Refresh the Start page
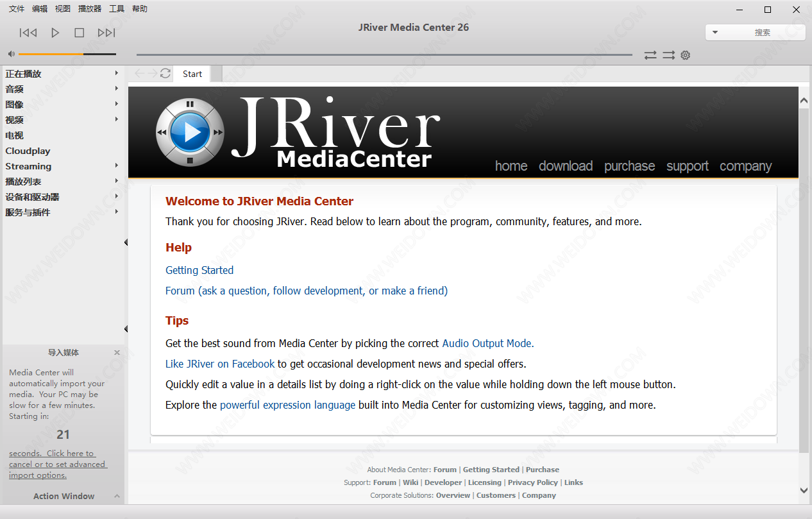The height and width of the screenshot is (519, 812). click(165, 74)
